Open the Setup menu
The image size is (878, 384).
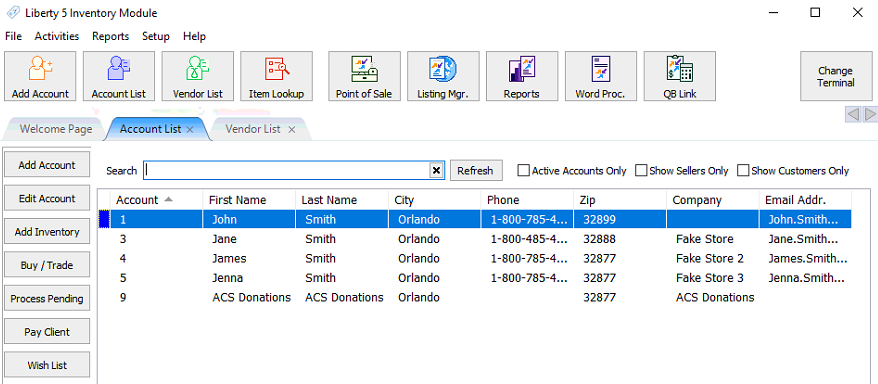156,36
